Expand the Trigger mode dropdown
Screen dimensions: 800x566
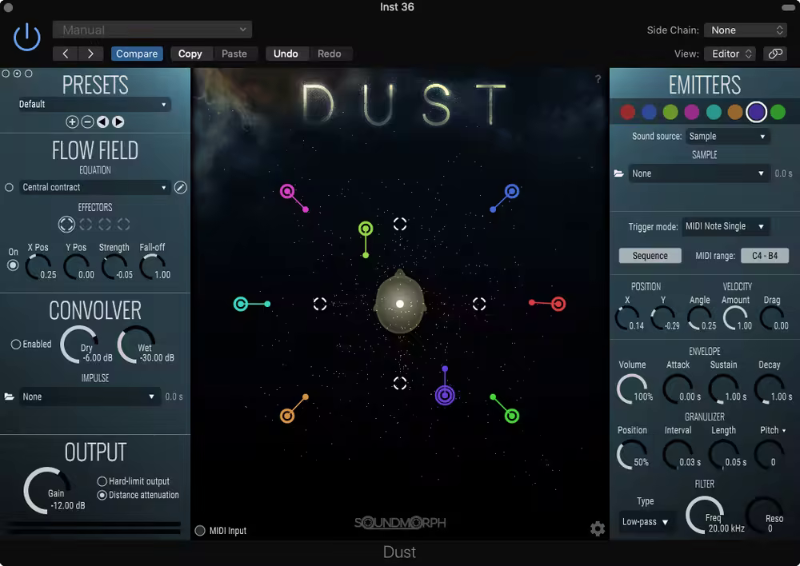[x=726, y=227]
